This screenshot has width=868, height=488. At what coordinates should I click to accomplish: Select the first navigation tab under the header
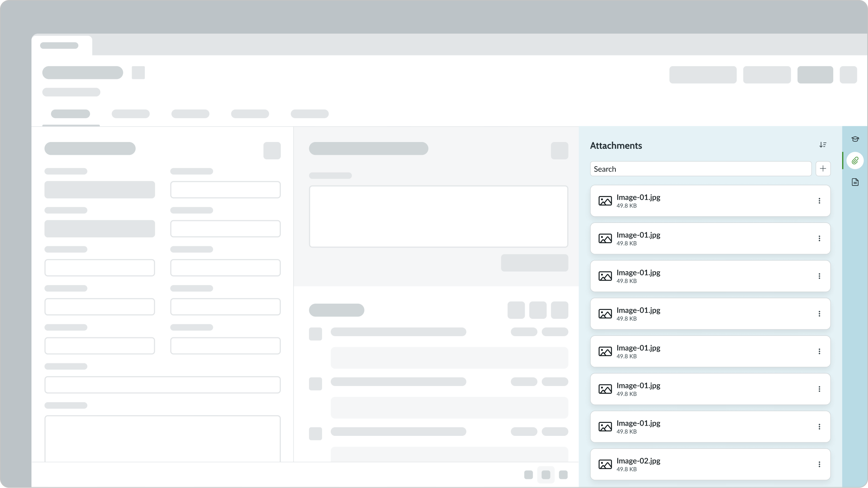pos(70,114)
